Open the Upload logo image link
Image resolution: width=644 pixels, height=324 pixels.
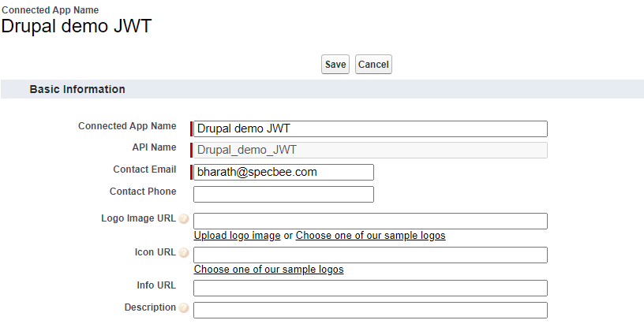pyautogui.click(x=237, y=236)
